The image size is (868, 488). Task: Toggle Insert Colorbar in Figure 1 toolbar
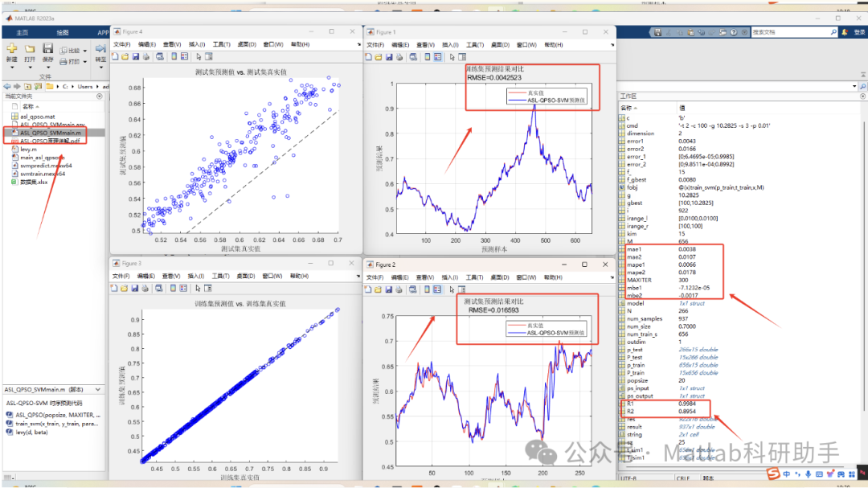point(428,57)
